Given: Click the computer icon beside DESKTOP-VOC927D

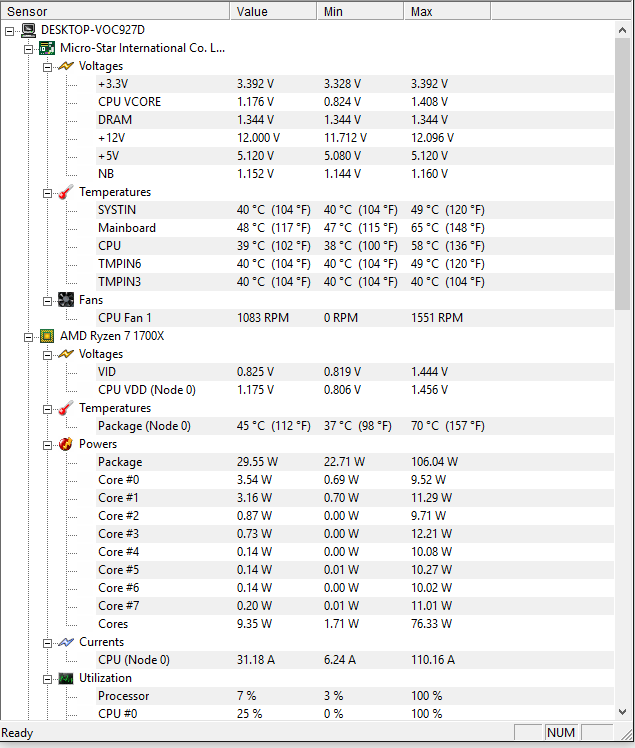Looking at the screenshot, I should 28,30.
